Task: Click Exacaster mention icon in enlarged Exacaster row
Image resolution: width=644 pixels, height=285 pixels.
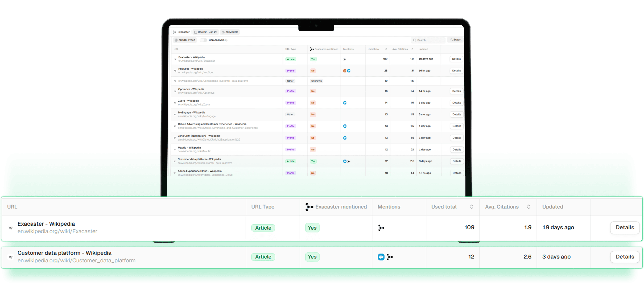Action: point(381,228)
